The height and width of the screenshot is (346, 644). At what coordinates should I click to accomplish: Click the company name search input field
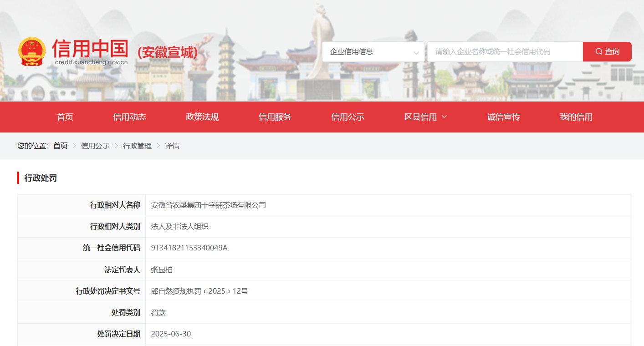click(x=505, y=52)
